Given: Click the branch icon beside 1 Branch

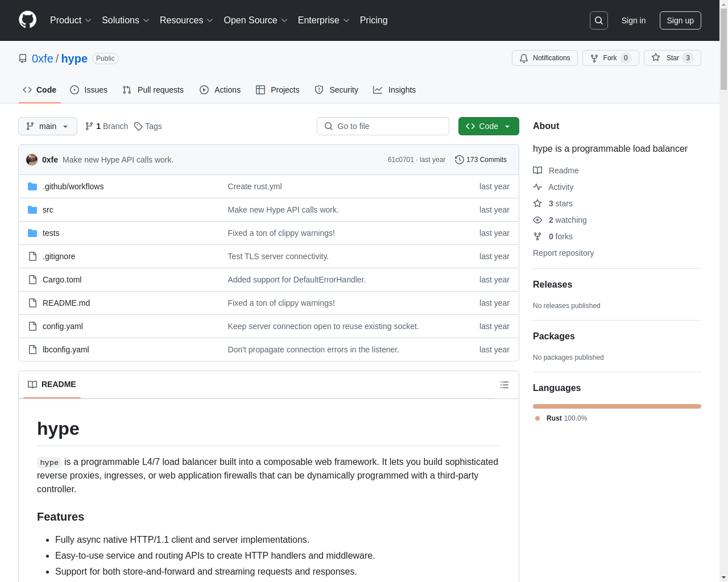Looking at the screenshot, I should [x=89, y=126].
